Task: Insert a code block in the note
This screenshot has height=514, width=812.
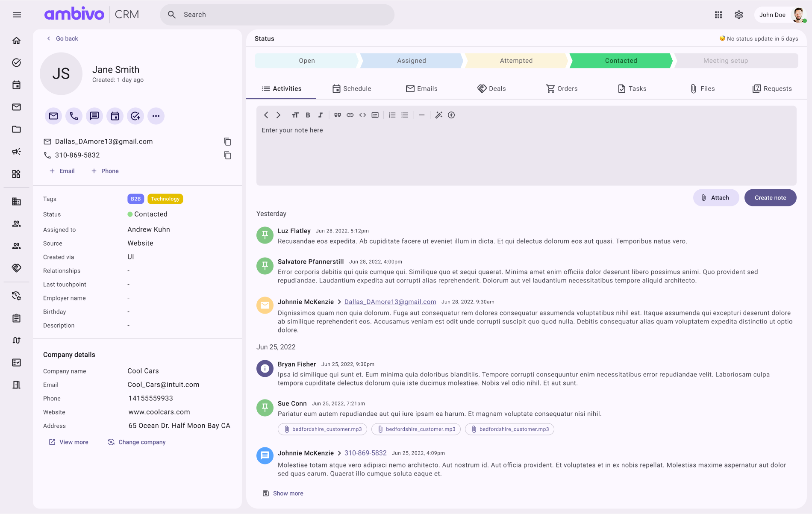Action: [362, 115]
